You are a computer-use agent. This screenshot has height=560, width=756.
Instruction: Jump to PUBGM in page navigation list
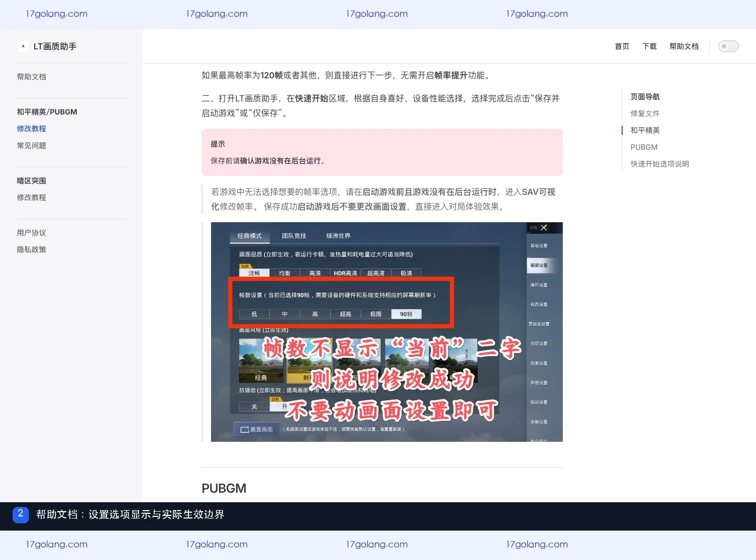coord(644,147)
